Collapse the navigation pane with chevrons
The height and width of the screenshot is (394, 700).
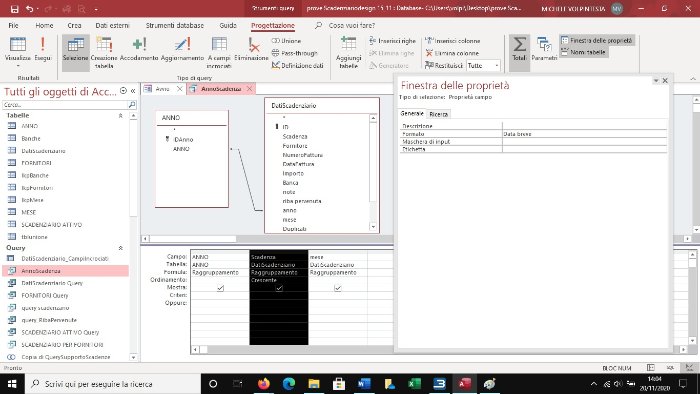133,91
